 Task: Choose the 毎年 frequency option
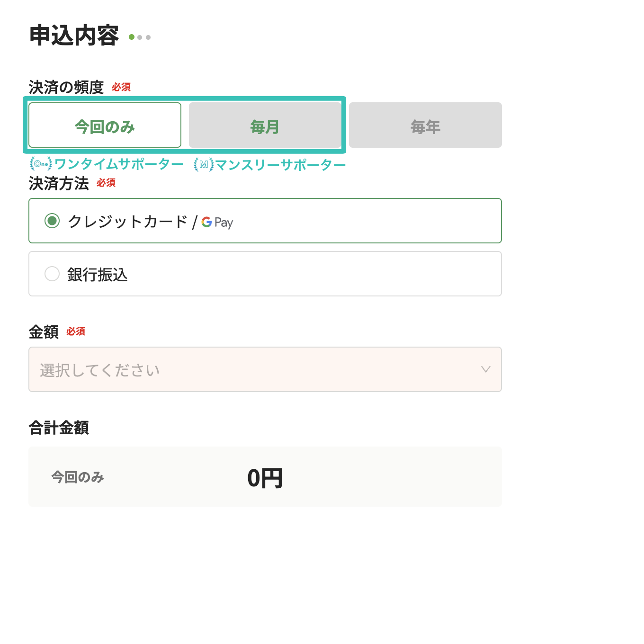[x=425, y=125]
